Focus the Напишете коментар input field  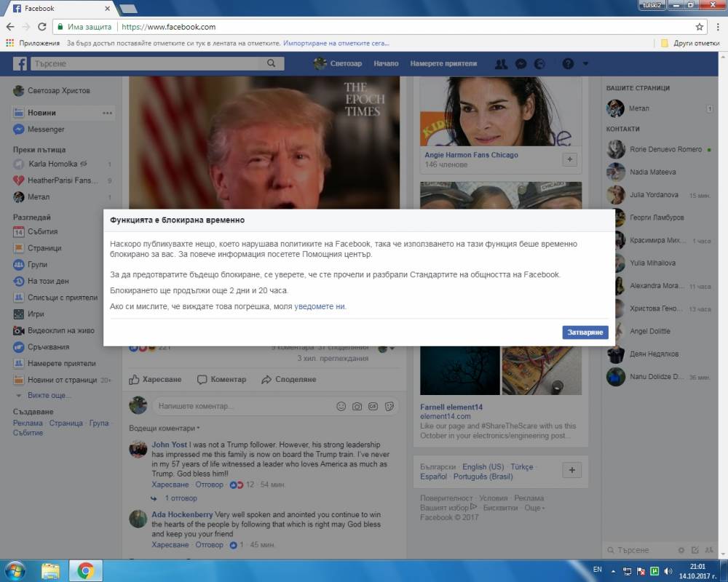(244, 406)
